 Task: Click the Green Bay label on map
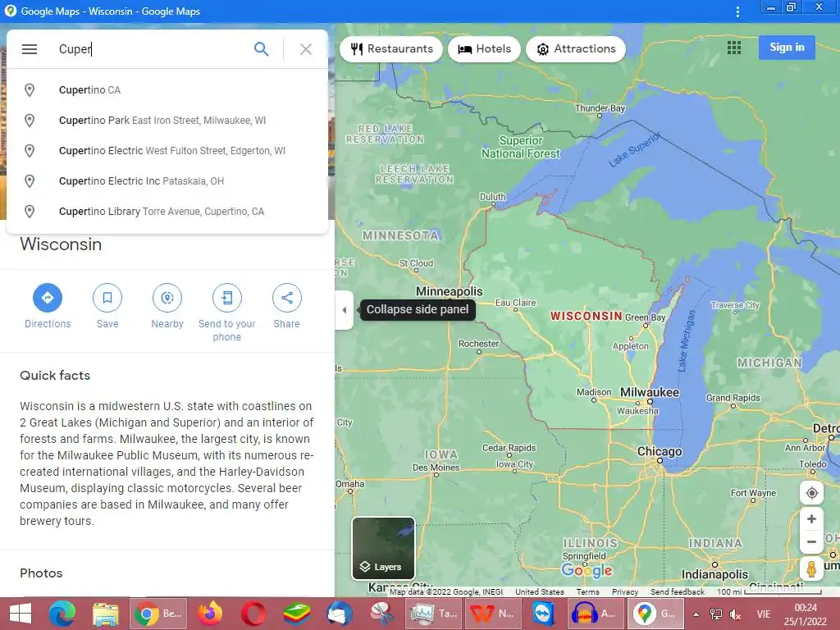[x=645, y=317]
